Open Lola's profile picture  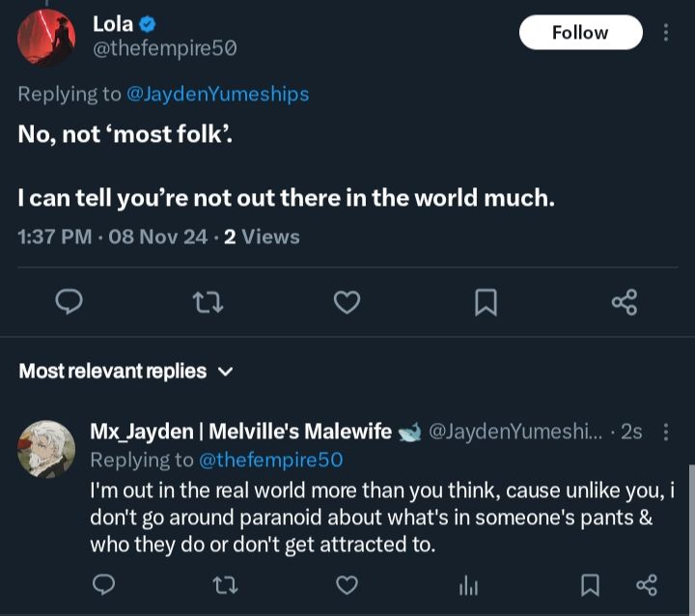click(x=46, y=38)
